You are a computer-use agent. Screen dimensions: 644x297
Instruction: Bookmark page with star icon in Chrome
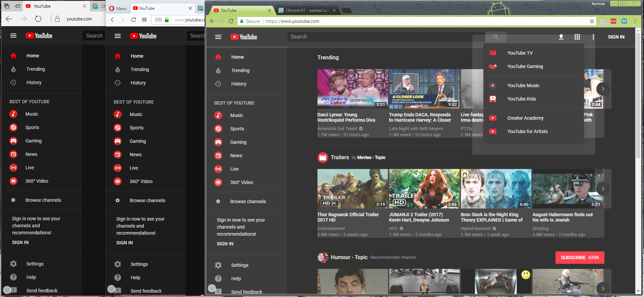click(592, 21)
